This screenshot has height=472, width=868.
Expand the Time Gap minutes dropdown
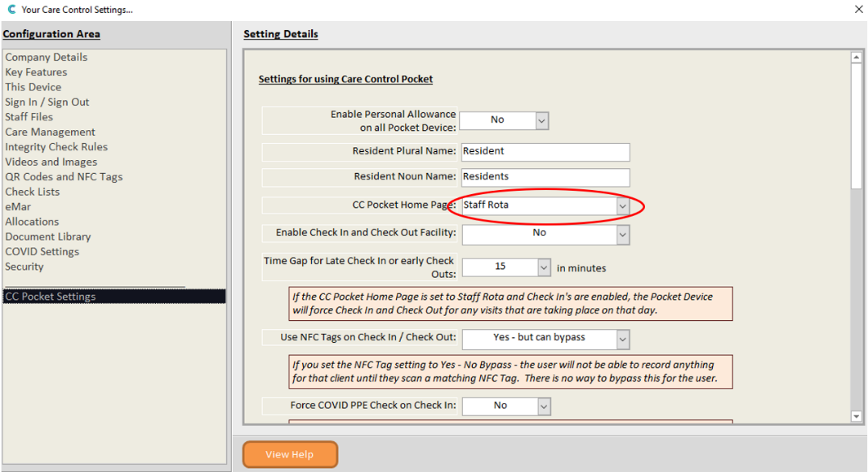tap(542, 267)
